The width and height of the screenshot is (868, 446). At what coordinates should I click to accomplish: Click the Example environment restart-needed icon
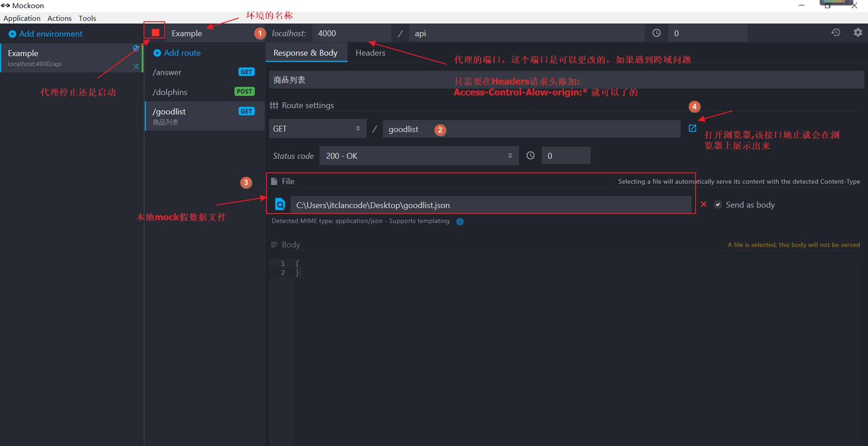pyautogui.click(x=135, y=48)
